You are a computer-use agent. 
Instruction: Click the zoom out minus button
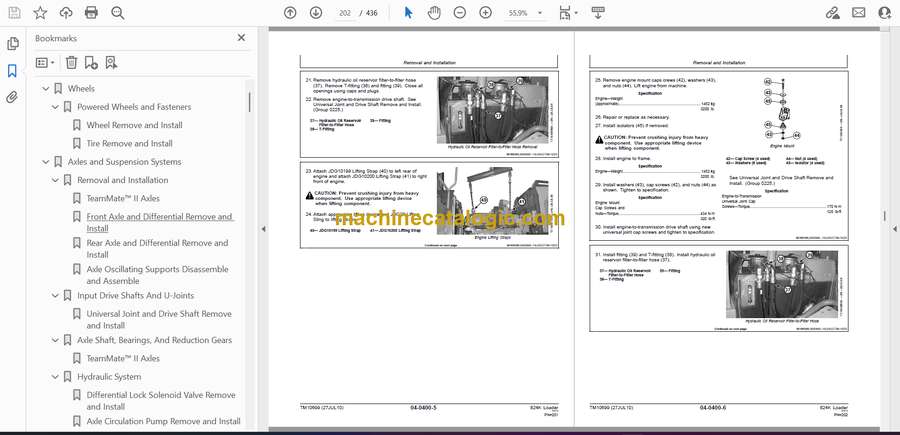coord(460,13)
